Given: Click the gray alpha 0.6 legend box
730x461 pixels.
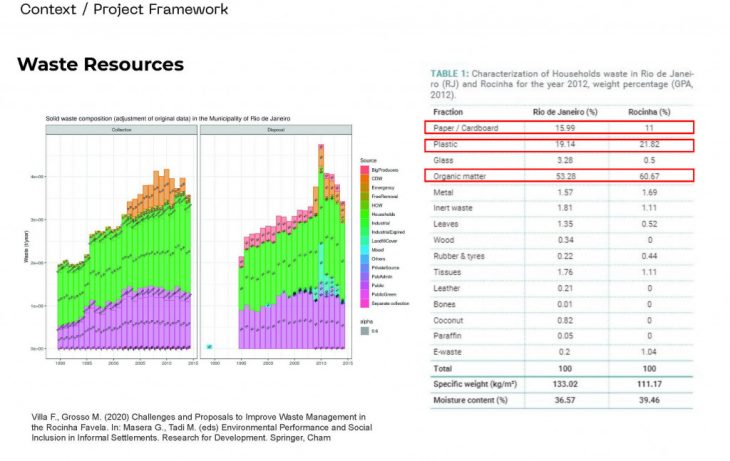Looking at the screenshot, I should click(x=364, y=331).
